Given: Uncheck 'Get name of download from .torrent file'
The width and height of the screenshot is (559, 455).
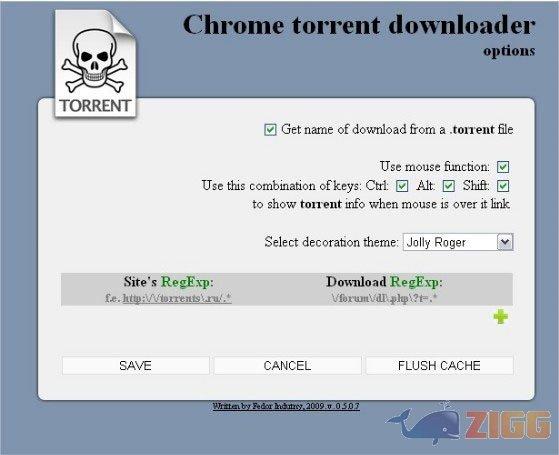Looking at the screenshot, I should coord(270,130).
